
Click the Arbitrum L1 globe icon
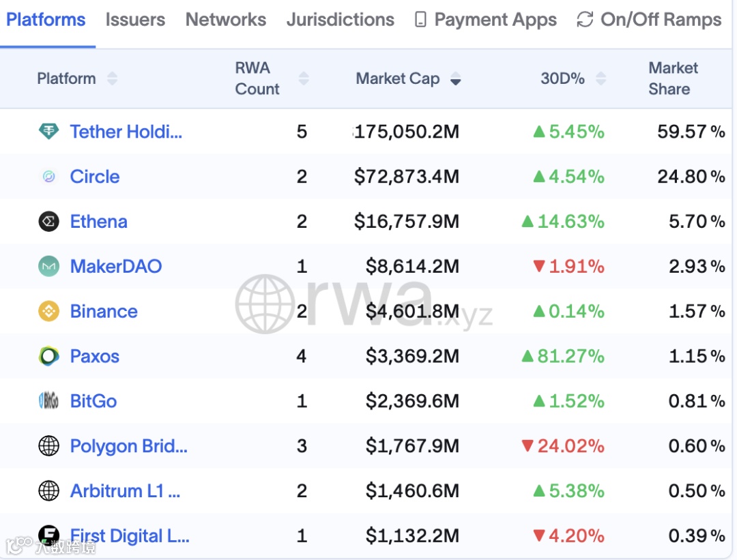[49, 491]
